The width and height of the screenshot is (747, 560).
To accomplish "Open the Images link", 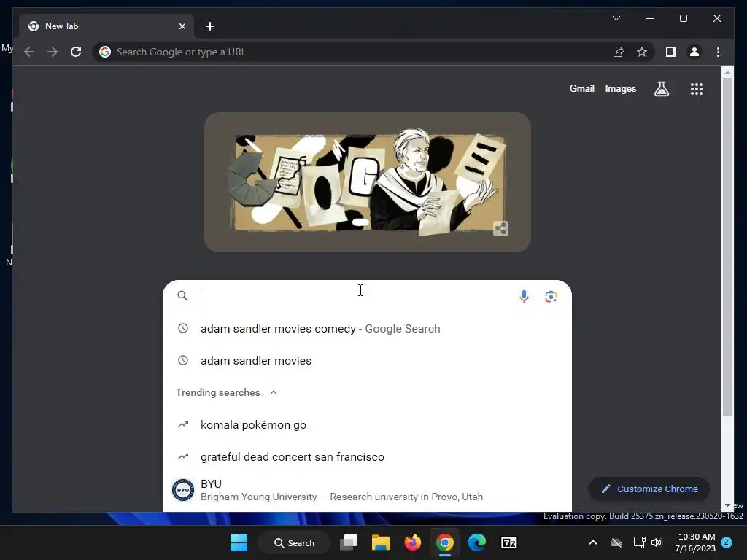I will click(x=620, y=88).
